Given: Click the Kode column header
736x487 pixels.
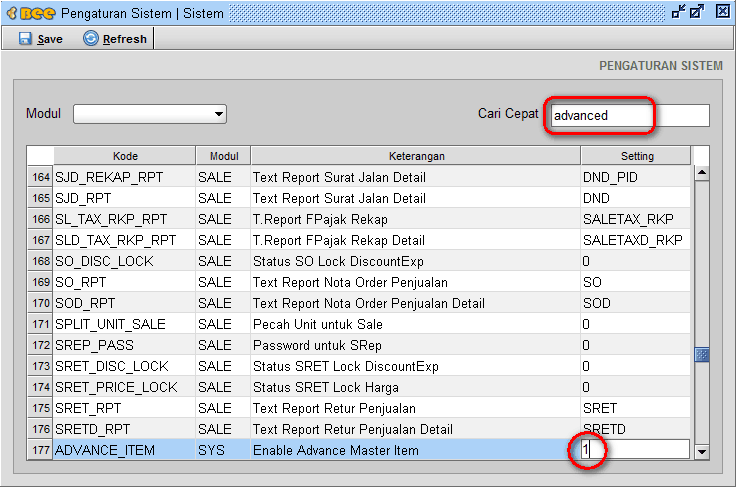Looking at the screenshot, I should coord(125,156).
